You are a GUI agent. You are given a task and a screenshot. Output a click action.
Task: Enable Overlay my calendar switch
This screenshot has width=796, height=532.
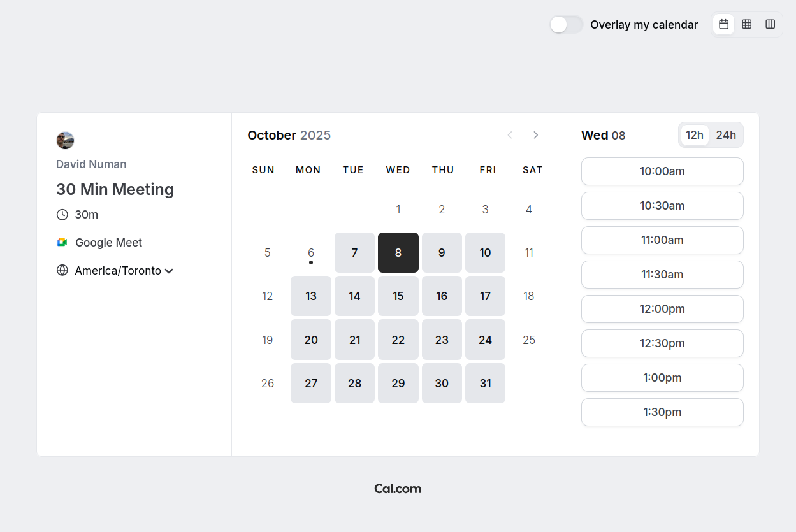coord(566,25)
